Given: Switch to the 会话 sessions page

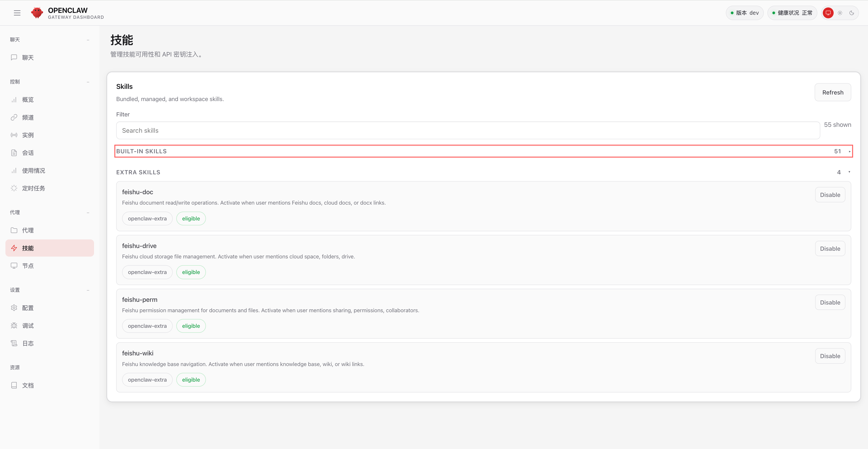Looking at the screenshot, I should pos(28,152).
